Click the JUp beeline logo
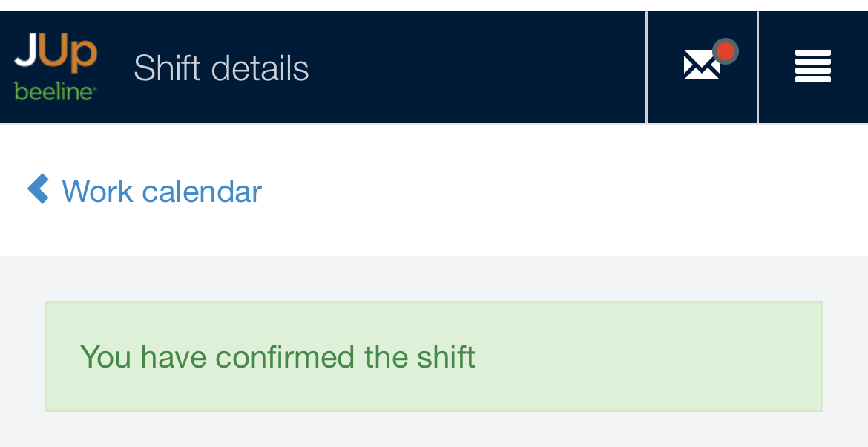Image resolution: width=868 pixels, height=447 pixels. [56, 67]
